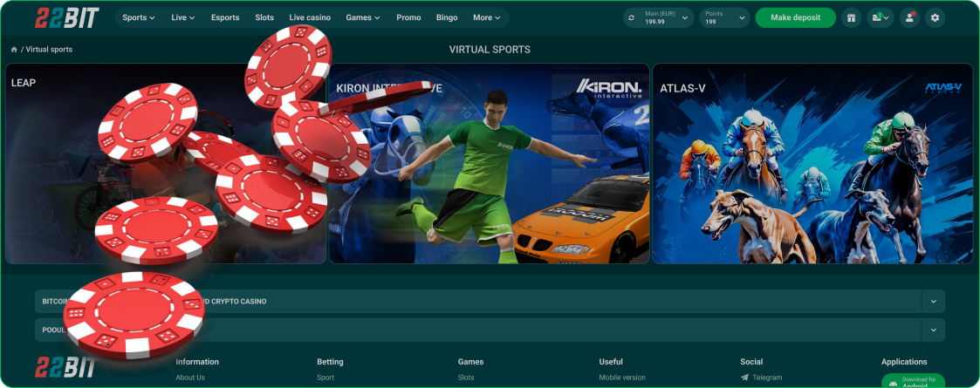This screenshot has height=388, width=980.
Task: Open the user profile icon
Action: tap(909, 17)
